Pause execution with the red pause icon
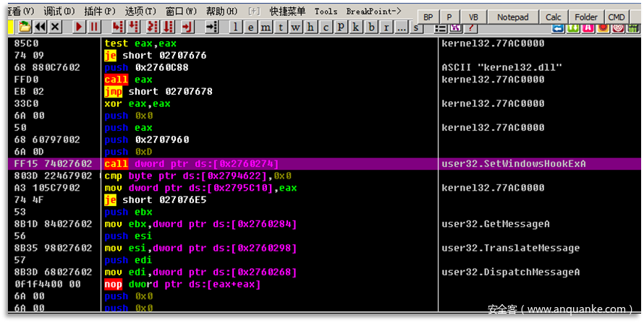 (x=94, y=27)
